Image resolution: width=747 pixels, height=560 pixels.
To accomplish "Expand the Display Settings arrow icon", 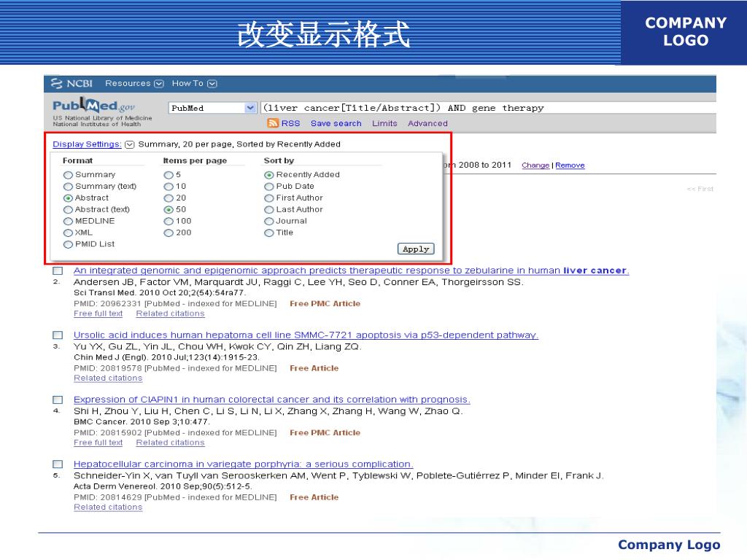I will pyautogui.click(x=130, y=145).
